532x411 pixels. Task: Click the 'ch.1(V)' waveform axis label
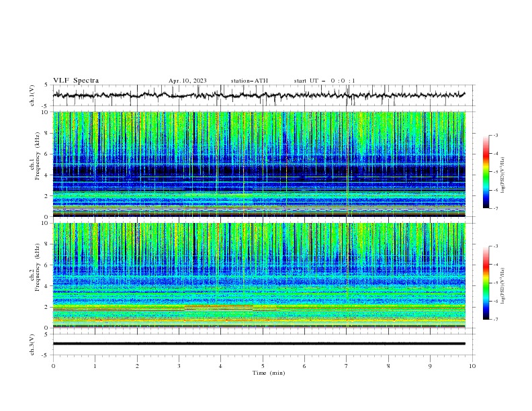click(32, 95)
